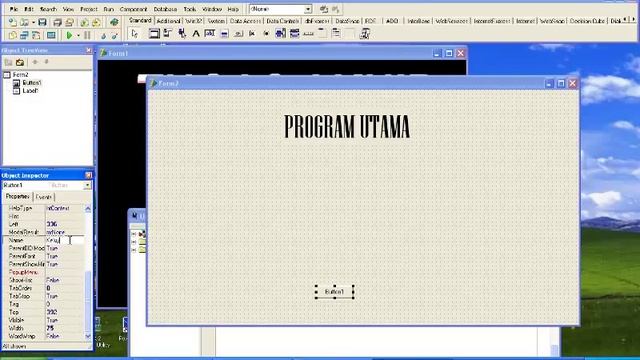Click the New Items toolbar icon
Image resolution: width=640 pixels, height=360 pixels.
click(x=13, y=22)
